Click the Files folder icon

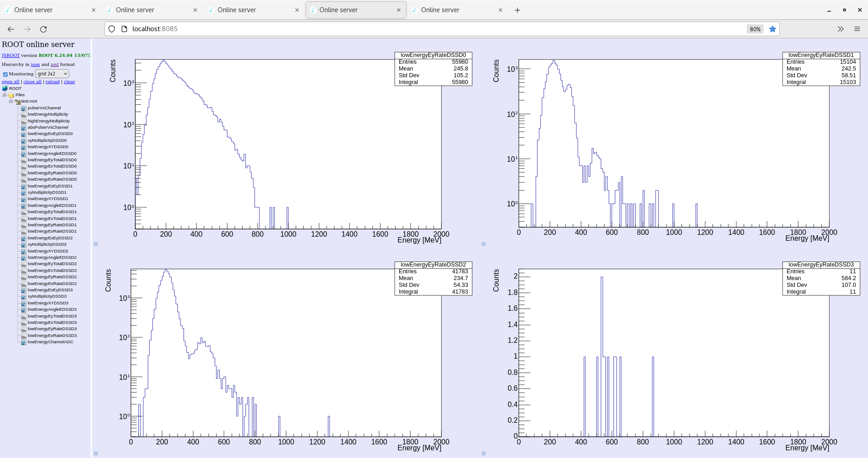coord(11,95)
